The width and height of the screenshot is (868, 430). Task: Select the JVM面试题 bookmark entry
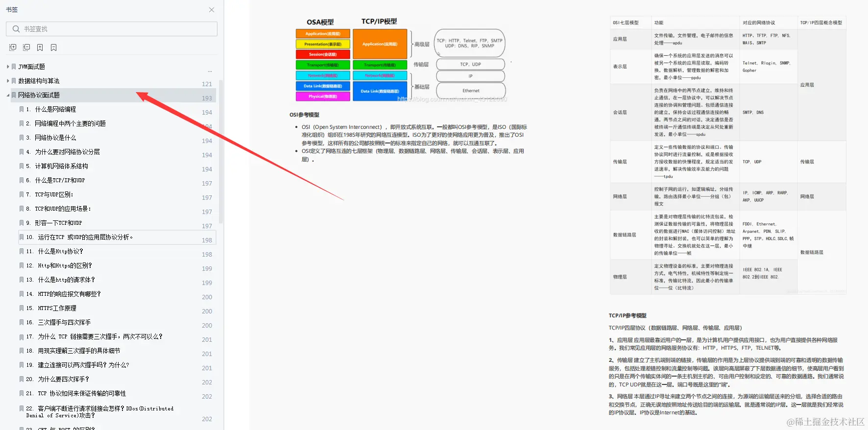click(x=32, y=67)
